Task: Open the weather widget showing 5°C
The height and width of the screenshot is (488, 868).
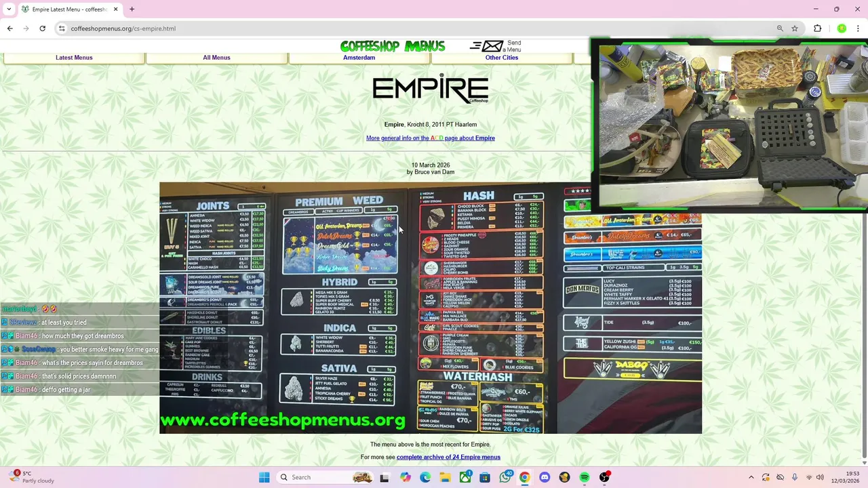Action: [x=30, y=477]
